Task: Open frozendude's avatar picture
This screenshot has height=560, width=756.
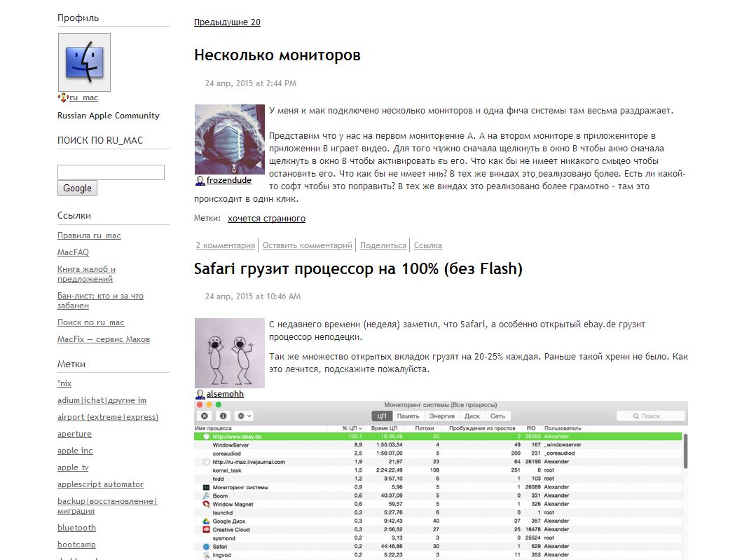Action: [230, 139]
